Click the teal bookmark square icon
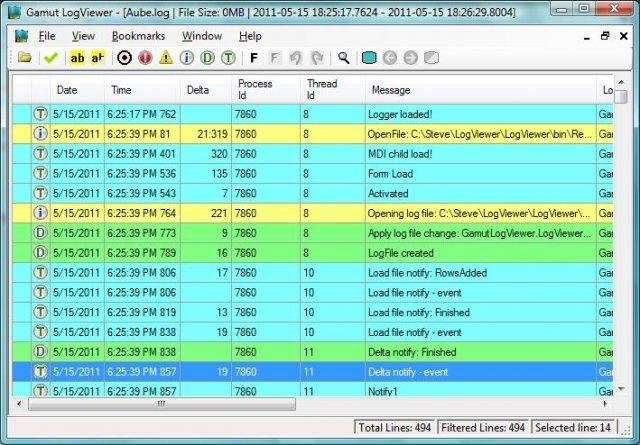This screenshot has width=640, height=445. coord(369,58)
